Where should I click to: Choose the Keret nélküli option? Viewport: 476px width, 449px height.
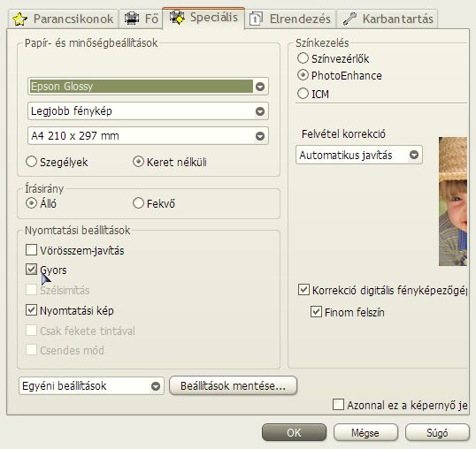click(138, 162)
